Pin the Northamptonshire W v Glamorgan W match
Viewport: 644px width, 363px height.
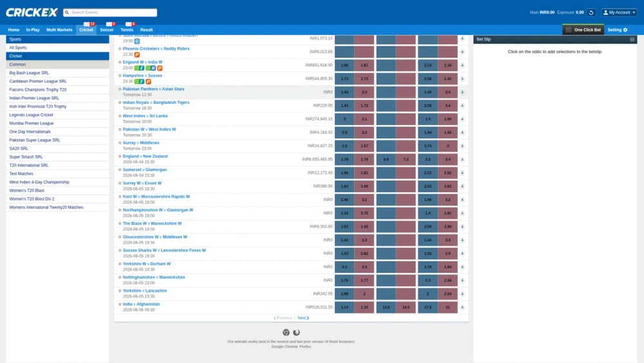(x=462, y=213)
